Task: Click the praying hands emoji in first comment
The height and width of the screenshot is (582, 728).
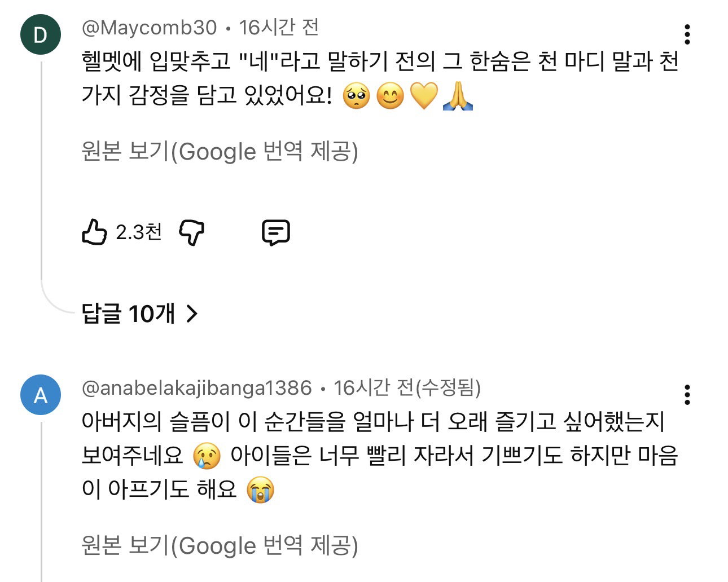Action: click(x=458, y=96)
